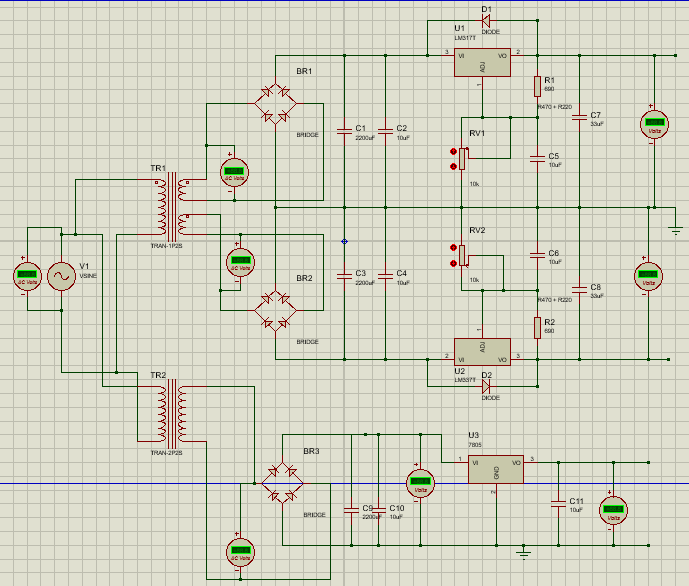
Task: Select AC voltmeter below BR3
Action: click(x=240, y=552)
